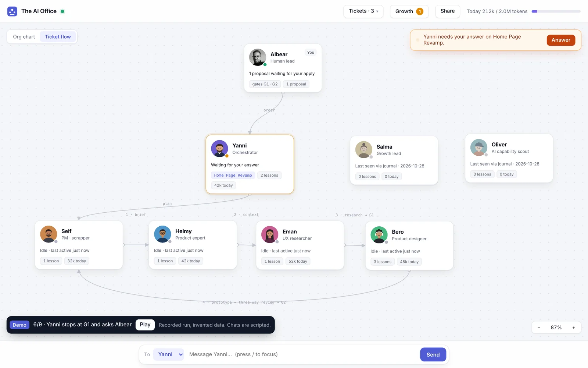This screenshot has width=588, height=368.
Task: Click the orange Growth notification badge
Action: pos(420,11)
